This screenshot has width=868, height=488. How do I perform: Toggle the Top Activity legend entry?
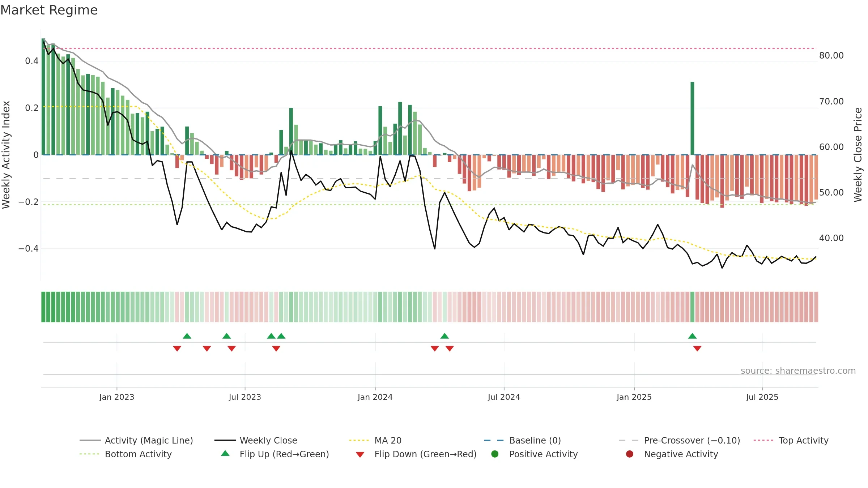[x=791, y=440]
